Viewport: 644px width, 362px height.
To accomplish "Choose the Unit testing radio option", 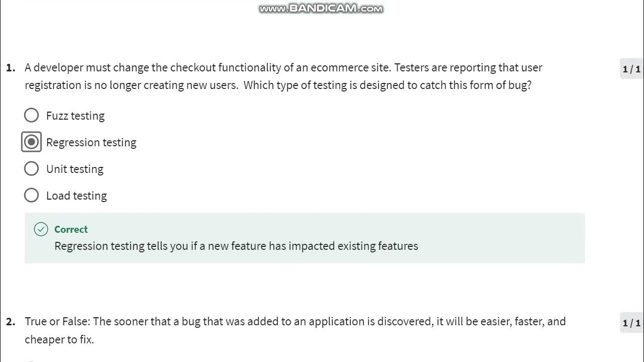I will coord(31,169).
